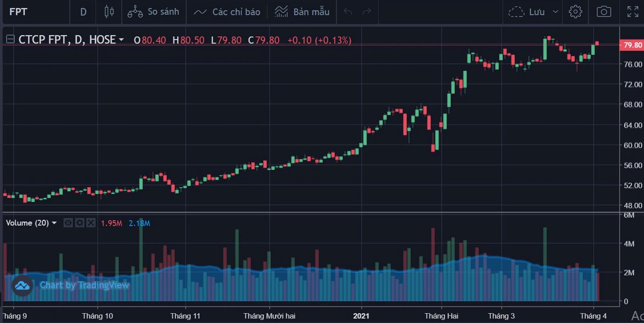
Task: Collapse the CTCP FPT legend box
Action: pyautogui.click(x=10, y=40)
